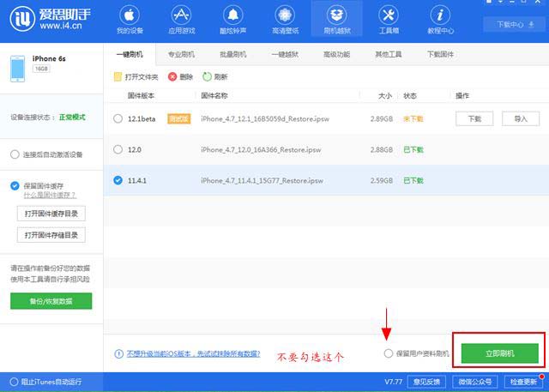Viewport: 549px width, 392px height.
Task: Switch to the 一键刷机 tab
Action: point(130,54)
